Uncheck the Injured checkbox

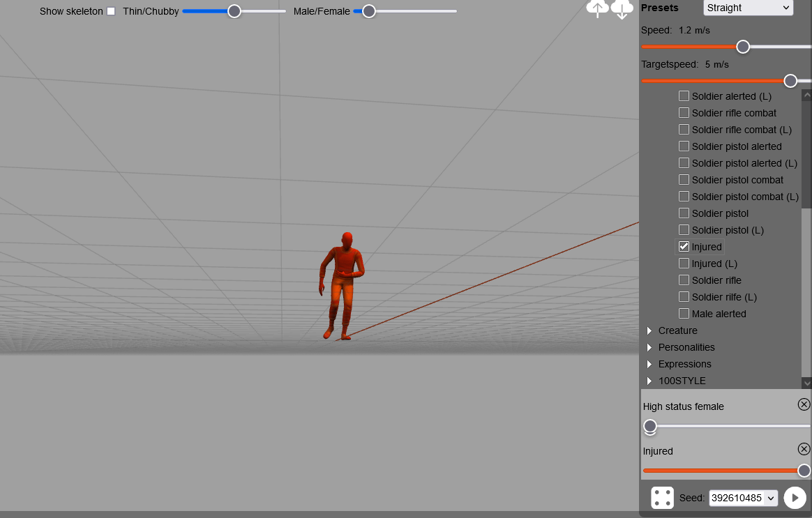[x=684, y=247]
